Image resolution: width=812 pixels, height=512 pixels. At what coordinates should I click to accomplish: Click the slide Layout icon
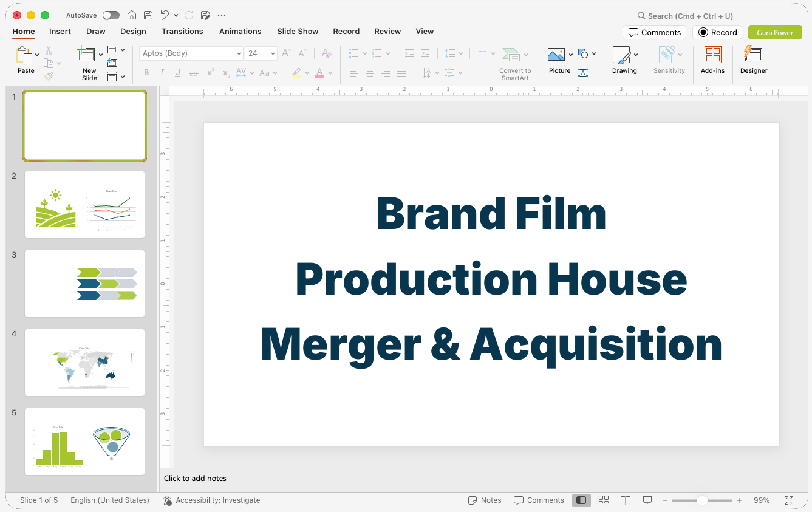point(112,50)
